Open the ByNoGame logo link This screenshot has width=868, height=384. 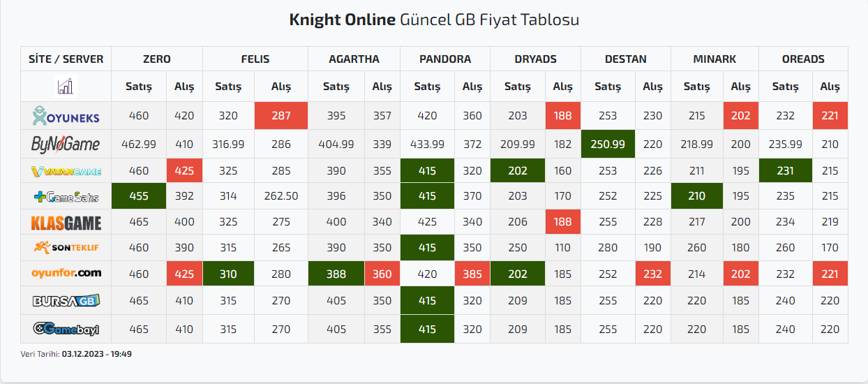[x=66, y=144]
